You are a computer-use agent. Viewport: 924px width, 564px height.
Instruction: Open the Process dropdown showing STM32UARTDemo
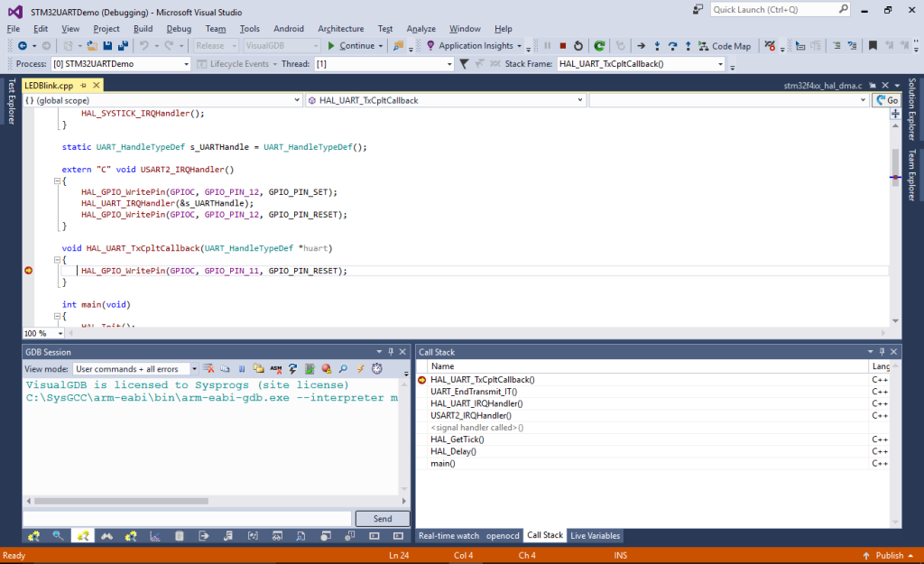186,64
